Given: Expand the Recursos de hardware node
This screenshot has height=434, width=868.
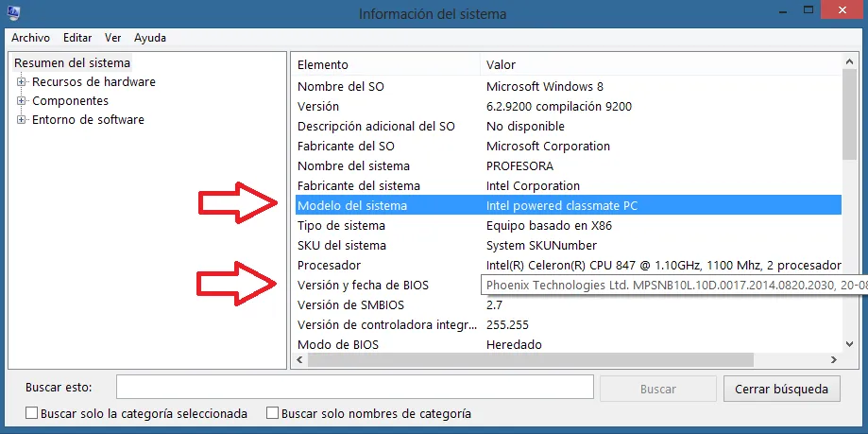Looking at the screenshot, I should [21, 82].
